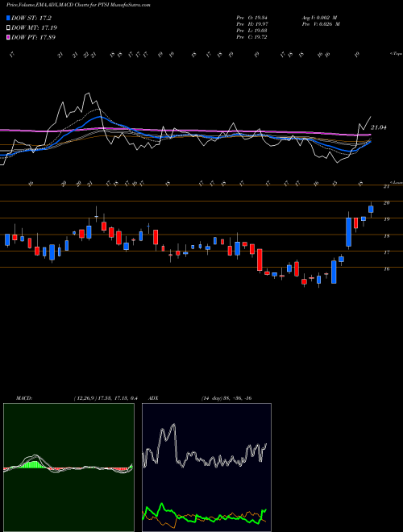Screen dimensions: 403x532
Task: Click the white DOW MT legend swatch
Action: 8,27
